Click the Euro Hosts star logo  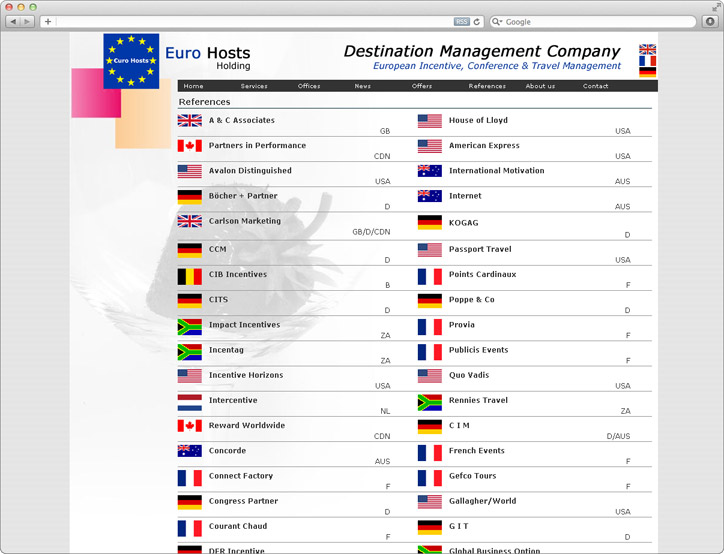[131, 61]
